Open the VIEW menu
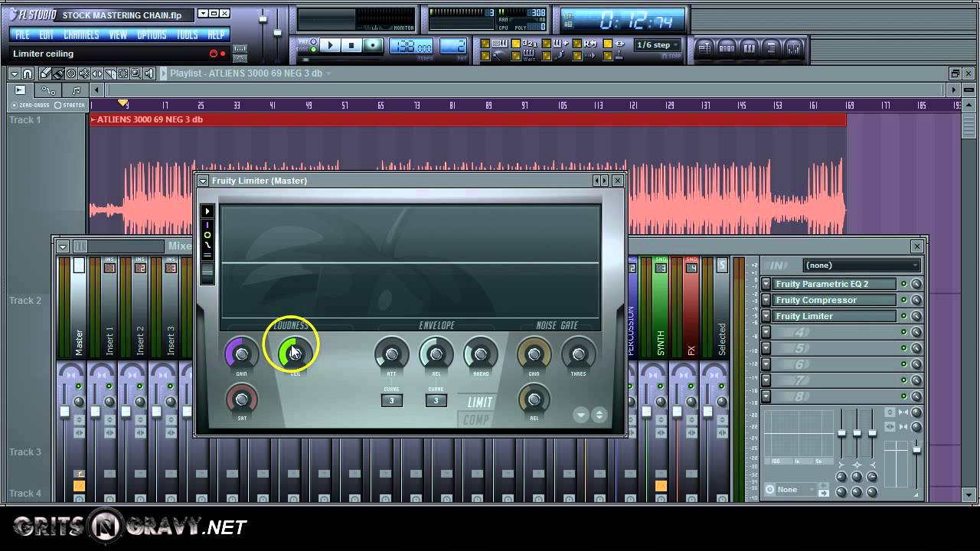The image size is (980, 551). (x=119, y=35)
